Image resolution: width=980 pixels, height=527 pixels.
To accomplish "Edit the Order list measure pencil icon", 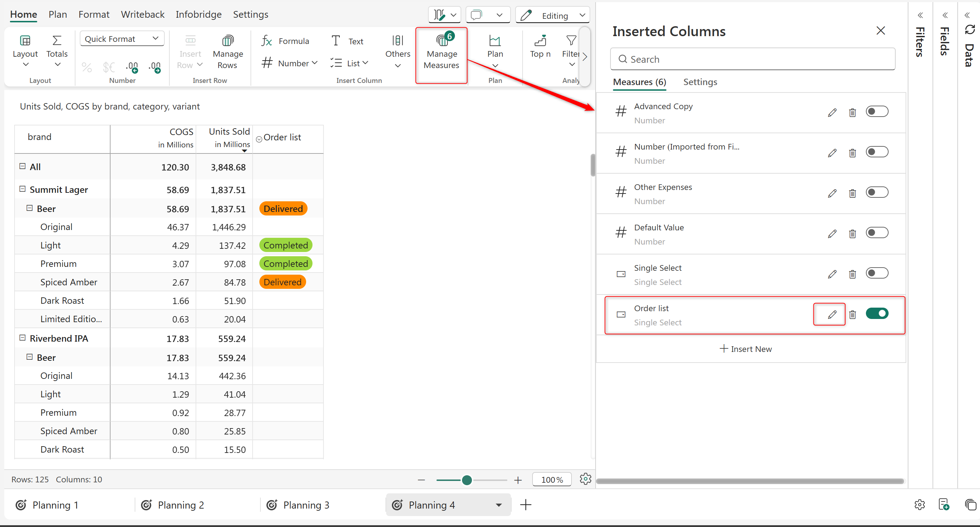I will tap(832, 314).
